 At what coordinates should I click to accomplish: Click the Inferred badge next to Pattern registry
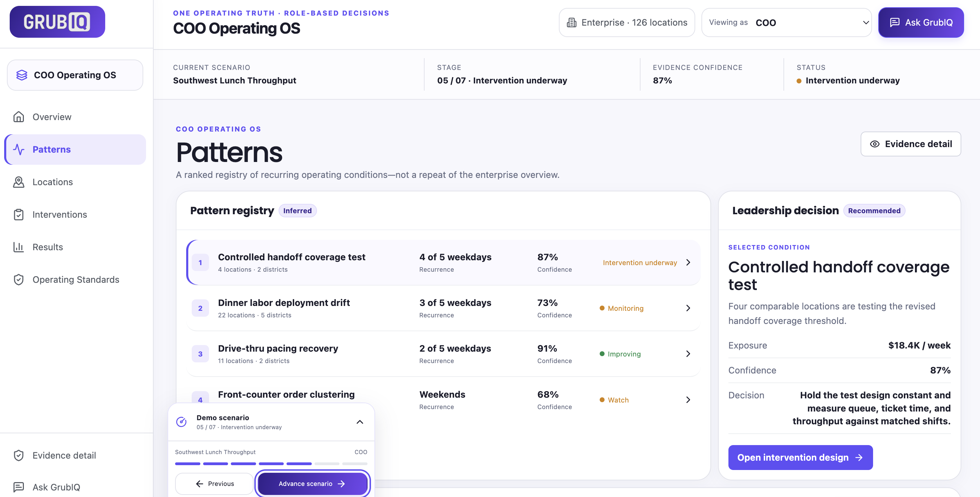point(297,210)
